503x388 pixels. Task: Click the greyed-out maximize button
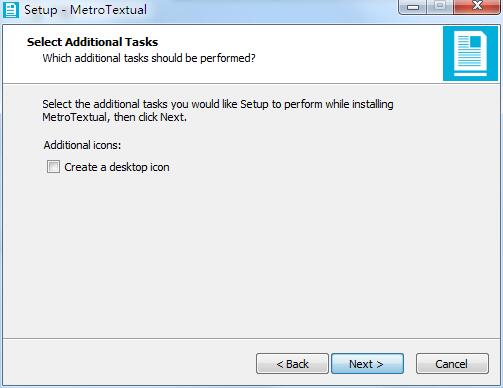[440, 6]
